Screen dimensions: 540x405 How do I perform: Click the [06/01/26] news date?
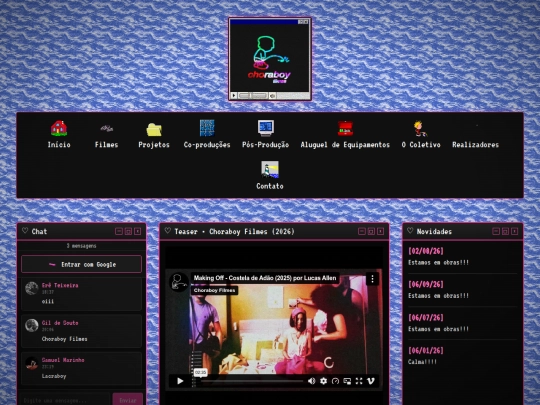click(426, 350)
